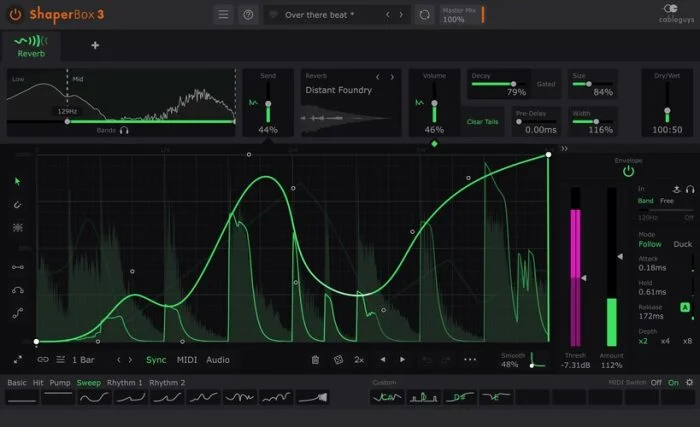
Task: Select Band envelope input
Action: tap(645, 201)
